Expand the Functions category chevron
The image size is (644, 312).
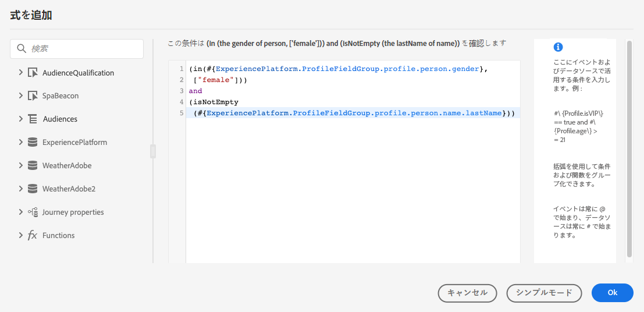pos(21,235)
